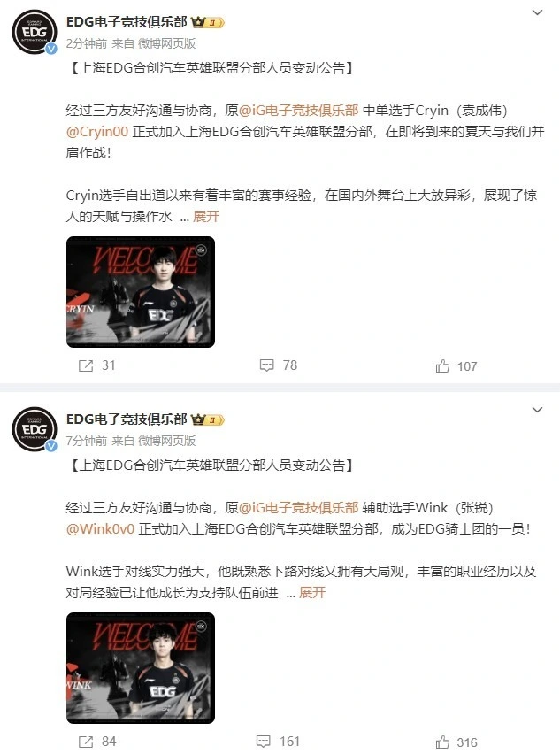
Task: Open the @Wink0v0 mention link
Action: tap(100, 529)
